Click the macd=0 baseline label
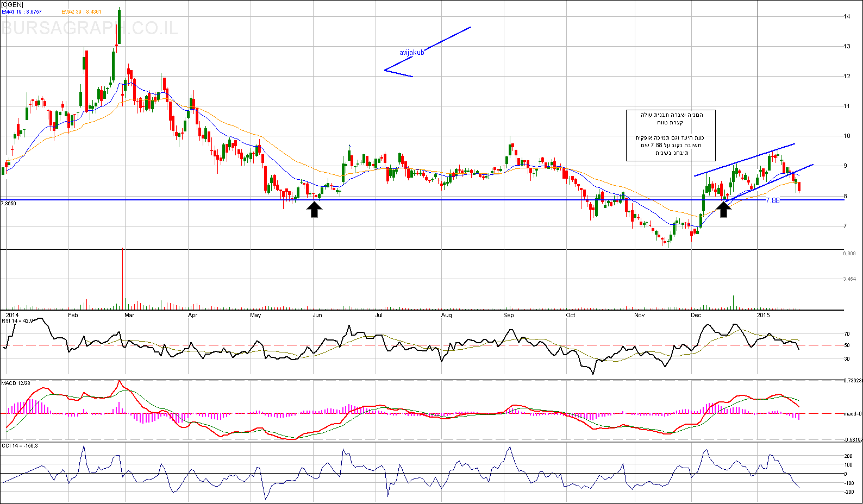This screenshot has width=863, height=504. click(852, 414)
